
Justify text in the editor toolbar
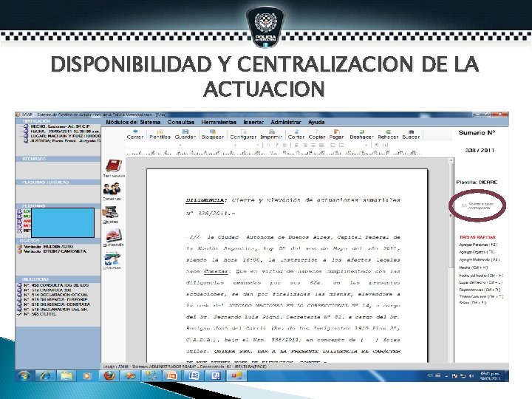(321, 146)
